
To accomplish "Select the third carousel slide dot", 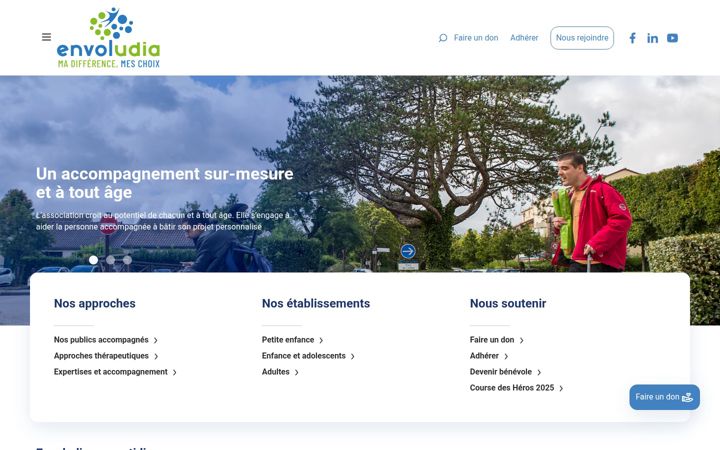I will coord(127,260).
